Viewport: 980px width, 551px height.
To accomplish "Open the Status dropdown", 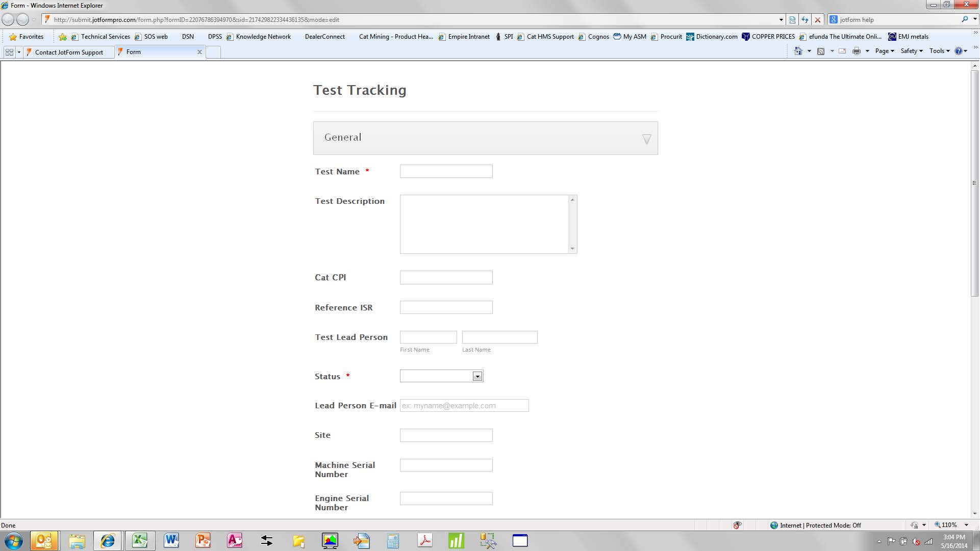I will (x=477, y=377).
